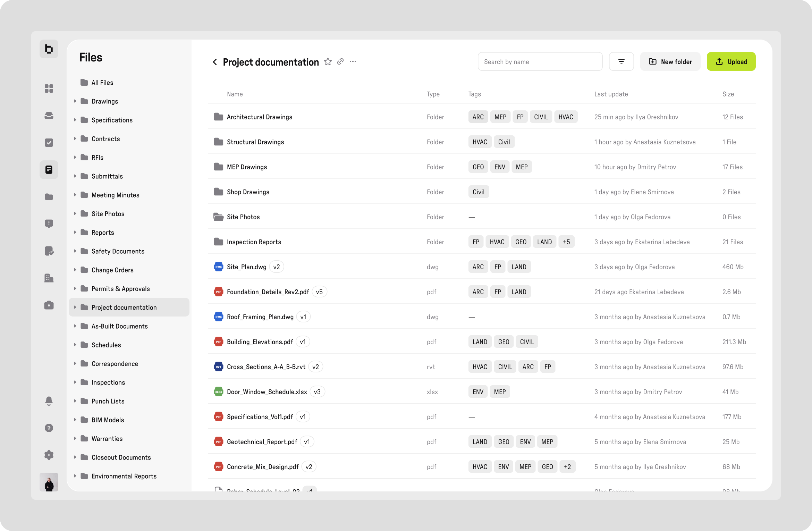
Task: Click the app logo icon
Action: [x=49, y=49]
